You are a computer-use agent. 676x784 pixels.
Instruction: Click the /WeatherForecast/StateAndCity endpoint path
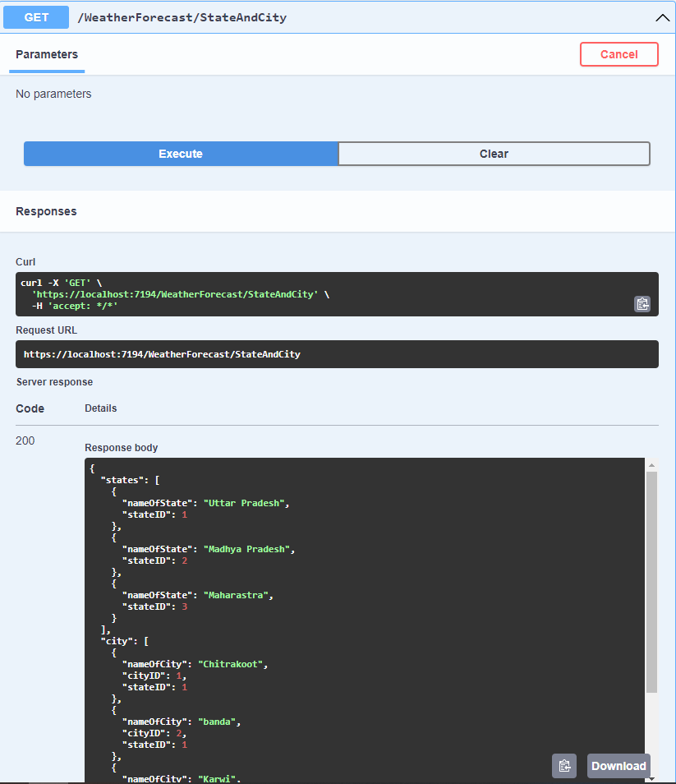click(182, 17)
